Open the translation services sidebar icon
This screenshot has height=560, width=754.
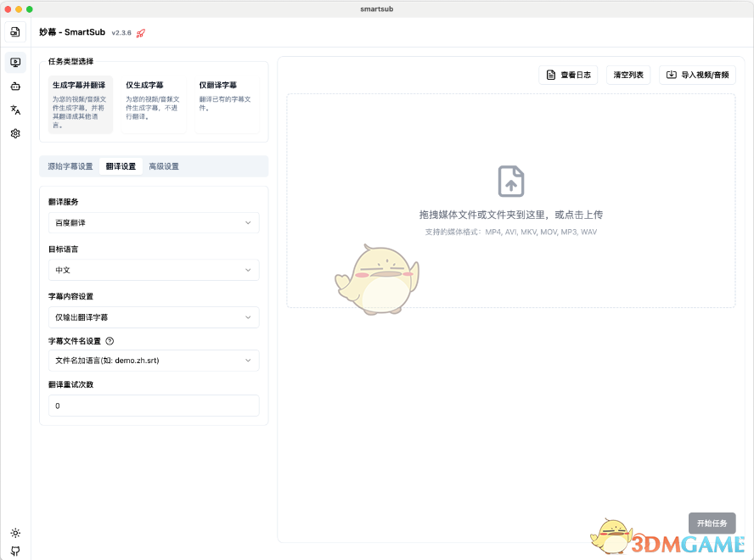point(15,109)
